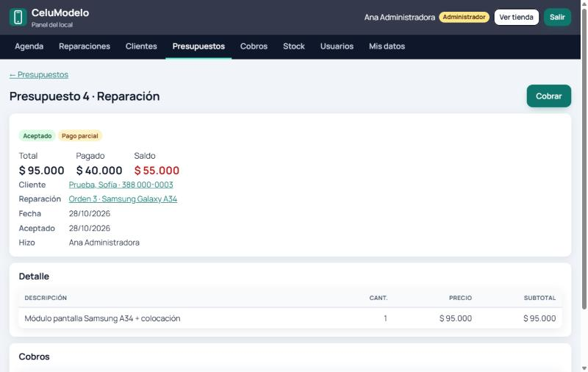The height and width of the screenshot is (372, 588).
Task: Click the Pago parcial status badge
Action: [80, 136]
